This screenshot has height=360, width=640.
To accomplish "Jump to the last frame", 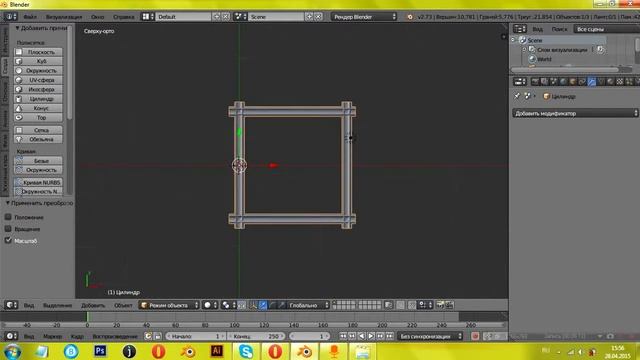I will pos(390,336).
